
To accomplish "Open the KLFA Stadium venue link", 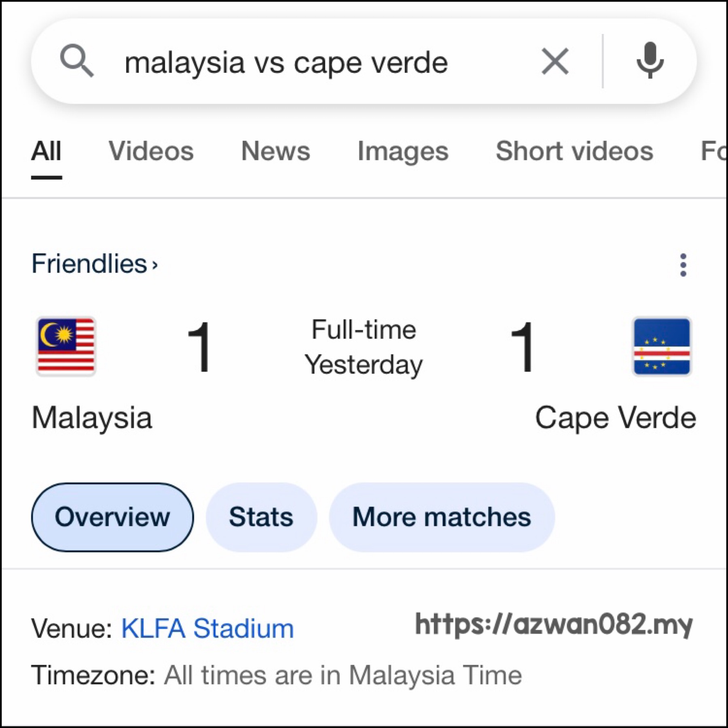I will click(x=207, y=629).
